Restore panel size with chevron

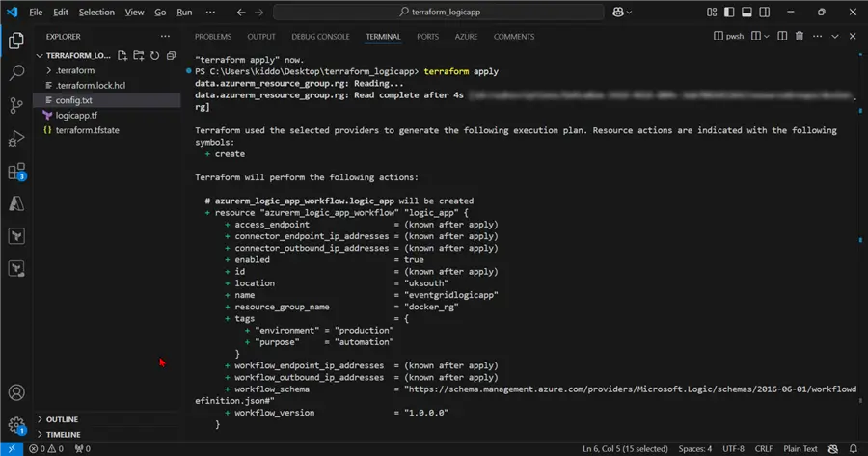[x=835, y=36]
